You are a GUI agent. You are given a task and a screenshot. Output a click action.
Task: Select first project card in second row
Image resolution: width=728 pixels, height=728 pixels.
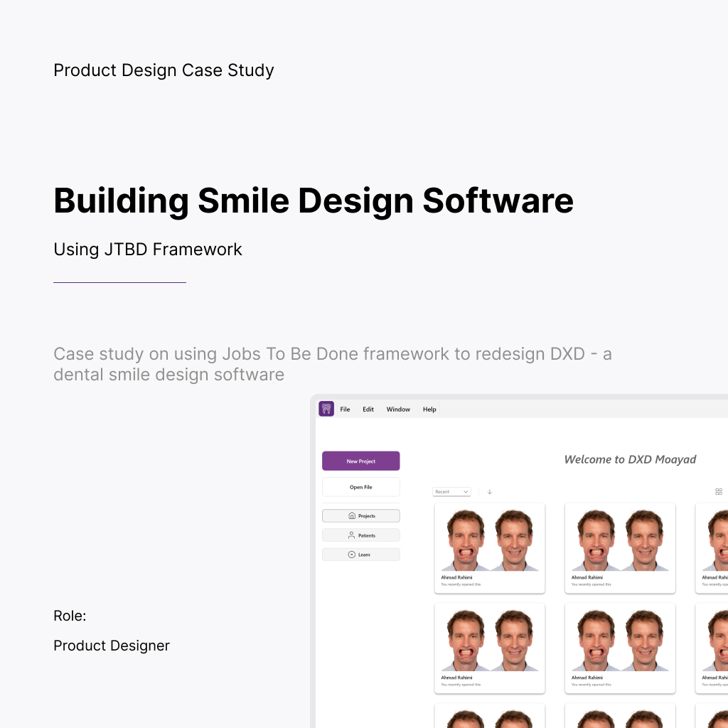(489, 648)
